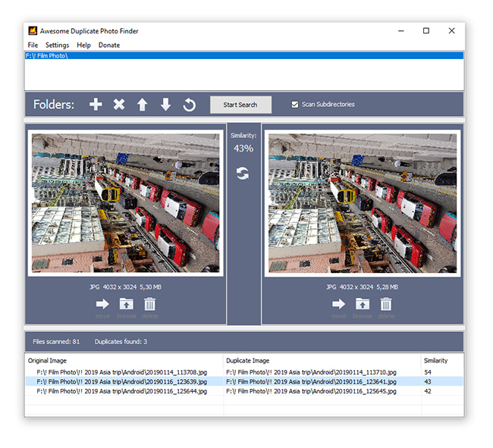Browse to the left image's folder
Screen dimensions: 493x448
coord(127,304)
